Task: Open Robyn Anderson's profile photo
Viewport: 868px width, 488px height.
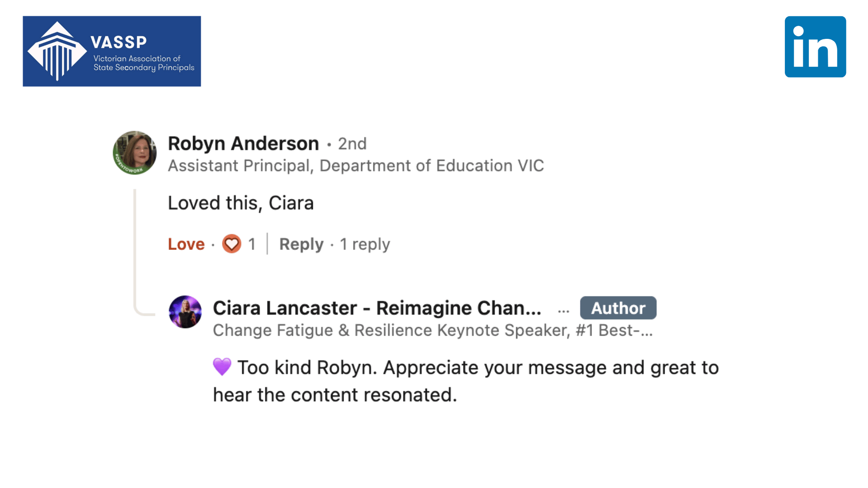Action: point(135,153)
